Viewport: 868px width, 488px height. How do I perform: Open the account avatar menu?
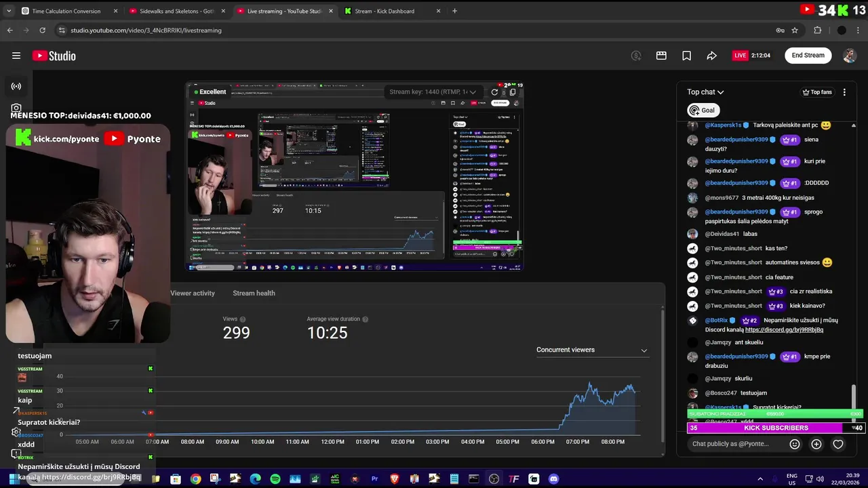pos(849,56)
